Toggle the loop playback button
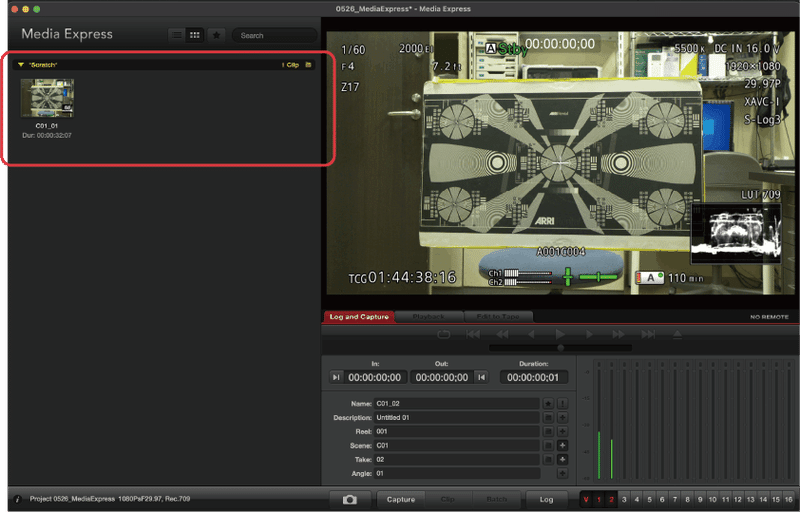Image resolution: width=800 pixels, height=512 pixels. pyautogui.click(x=444, y=335)
